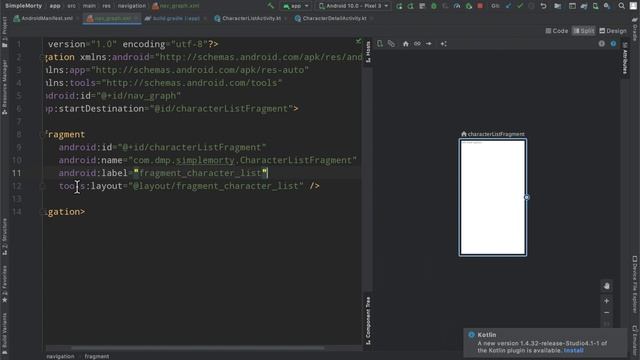Image resolution: width=640 pixels, height=360 pixels.
Task: Click the auto arrange sparkle icon
Action: click(x=444, y=44)
